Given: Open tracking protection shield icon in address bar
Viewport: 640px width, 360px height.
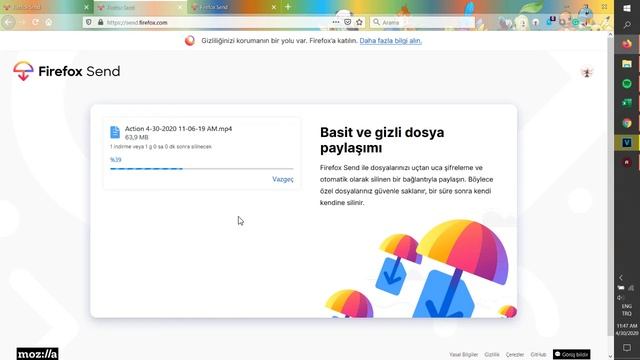Looking at the screenshot, I should coord(89,22).
